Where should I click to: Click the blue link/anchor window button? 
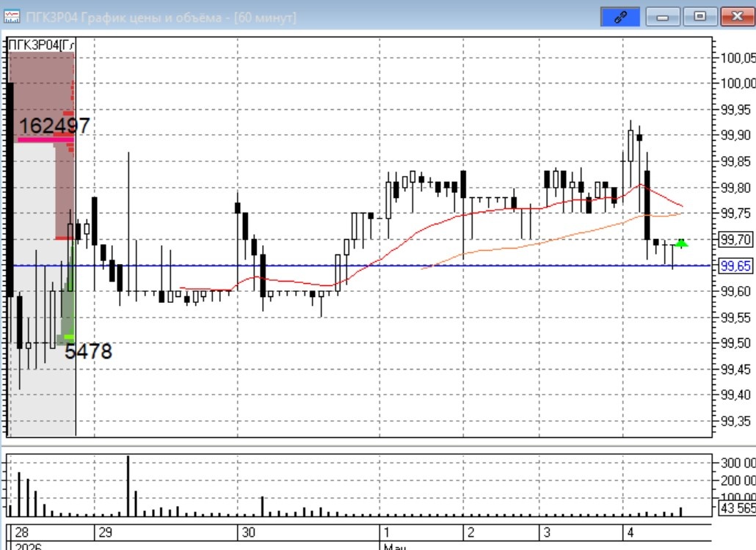coord(620,17)
